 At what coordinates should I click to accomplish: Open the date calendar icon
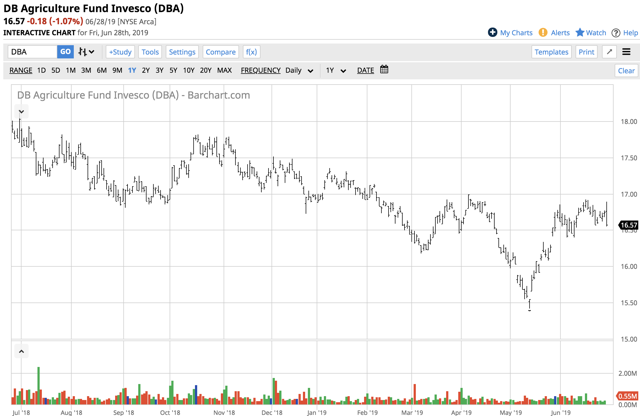click(x=384, y=70)
